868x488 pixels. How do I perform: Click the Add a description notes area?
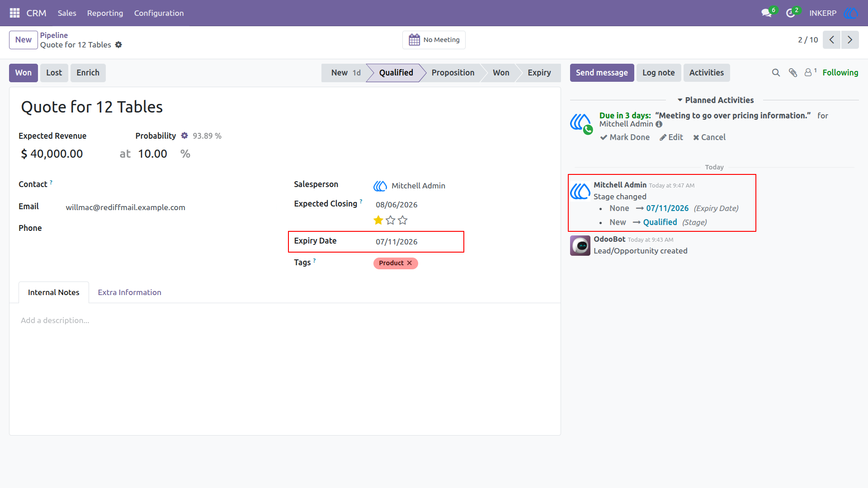(x=285, y=320)
